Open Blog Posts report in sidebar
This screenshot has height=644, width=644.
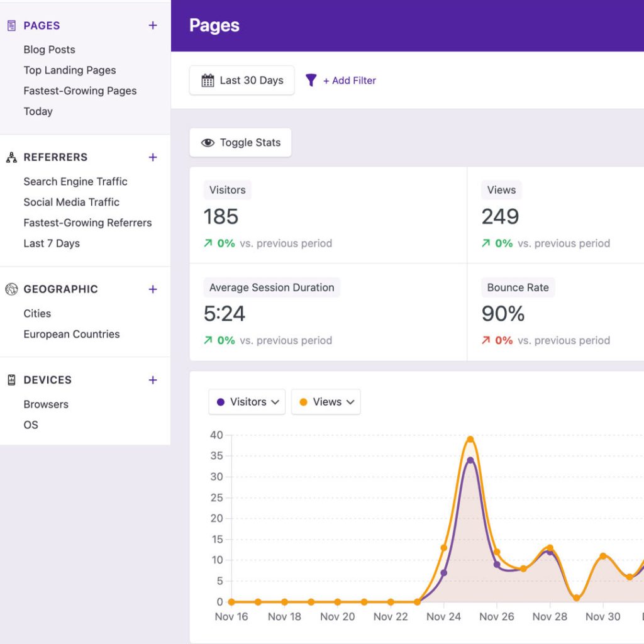tap(49, 50)
